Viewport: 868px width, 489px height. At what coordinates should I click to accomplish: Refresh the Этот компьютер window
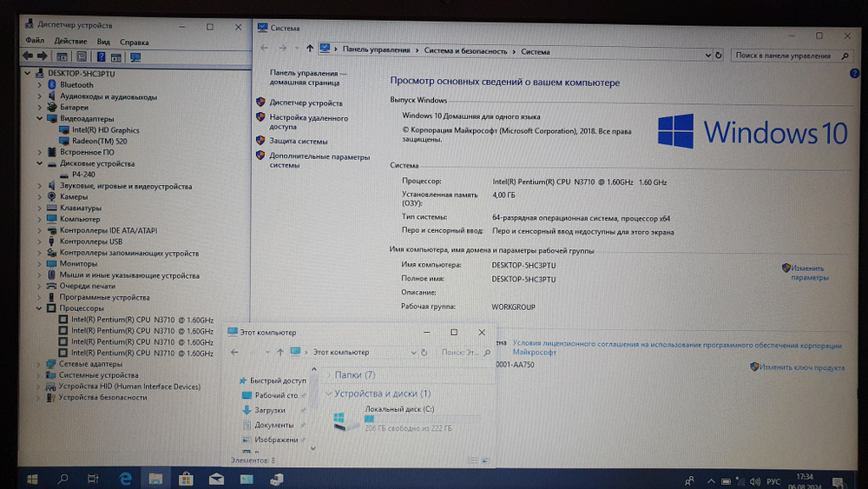tap(424, 353)
